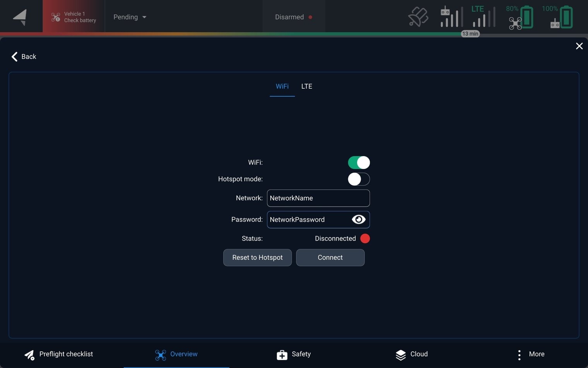This screenshot has width=588, height=368.
Task: Enable Hotspot mode toggle
Action: tap(359, 179)
